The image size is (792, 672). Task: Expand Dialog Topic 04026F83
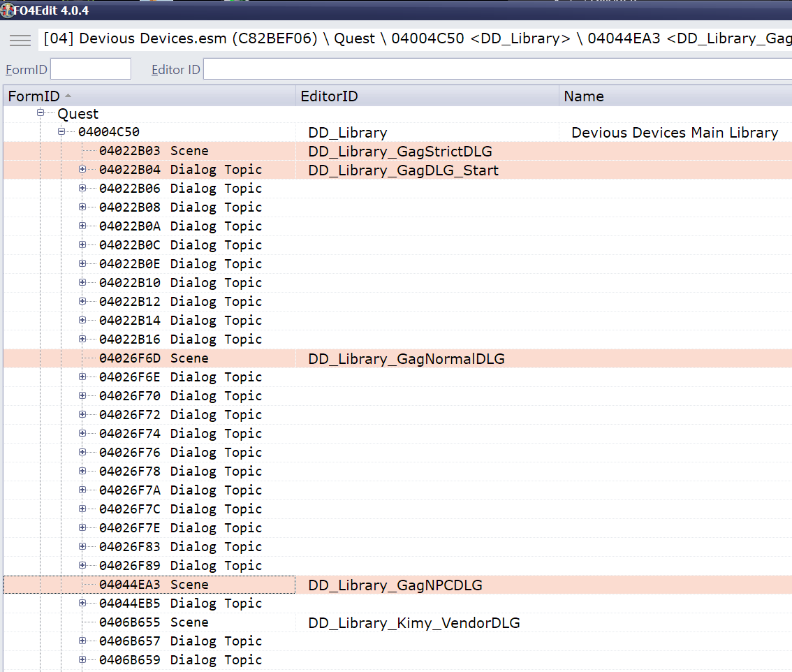pyautogui.click(x=82, y=546)
